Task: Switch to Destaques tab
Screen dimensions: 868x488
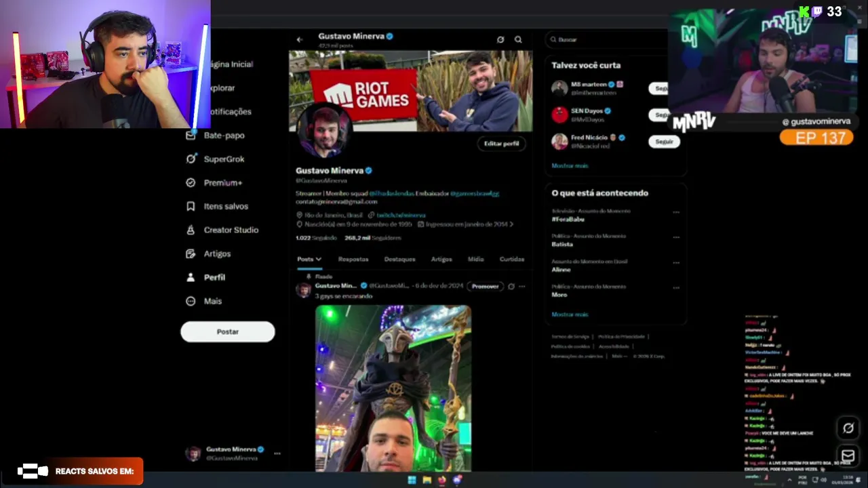Action: coord(399,260)
